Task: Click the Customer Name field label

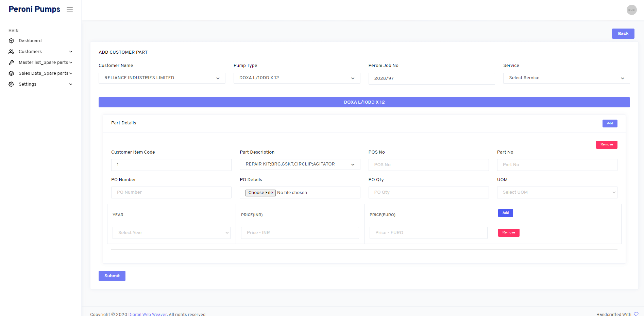Action: 116,66
